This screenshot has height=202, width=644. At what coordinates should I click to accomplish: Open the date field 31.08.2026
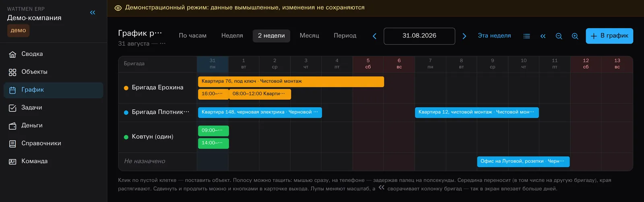(x=419, y=36)
